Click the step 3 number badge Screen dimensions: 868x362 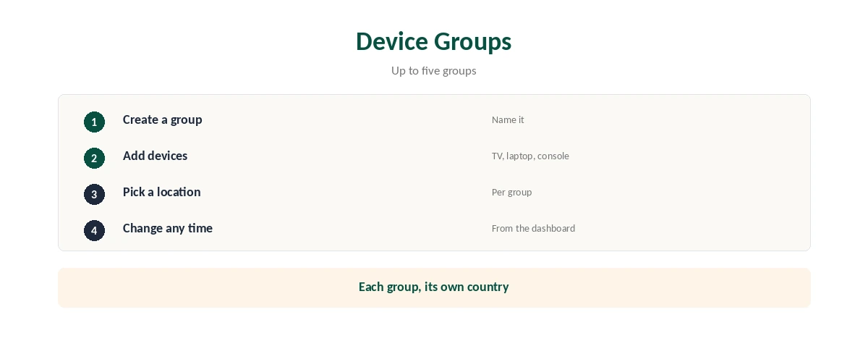94,194
